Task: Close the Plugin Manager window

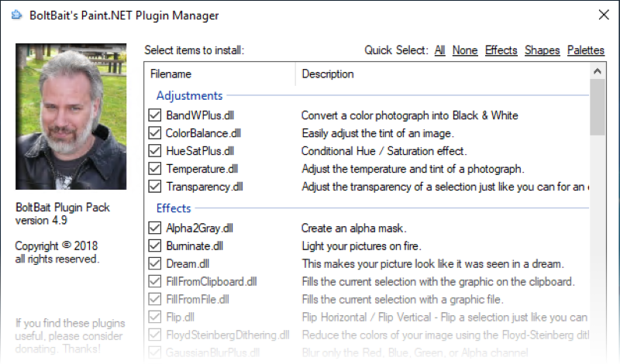Action: pos(604,15)
